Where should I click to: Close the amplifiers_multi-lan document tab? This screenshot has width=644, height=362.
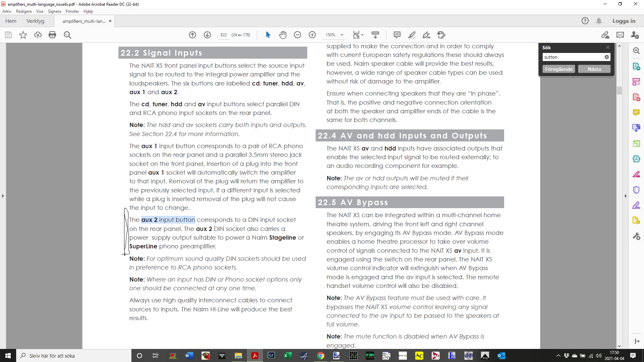(x=110, y=21)
